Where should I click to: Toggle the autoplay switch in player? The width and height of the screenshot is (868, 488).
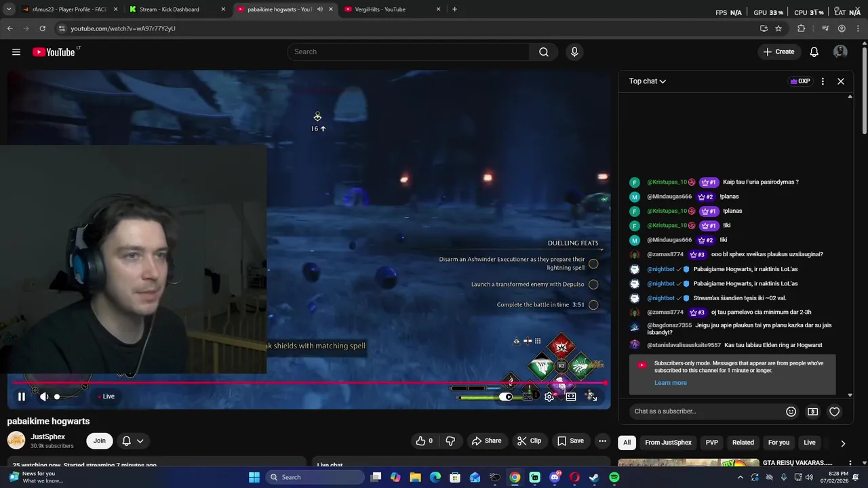click(x=507, y=396)
